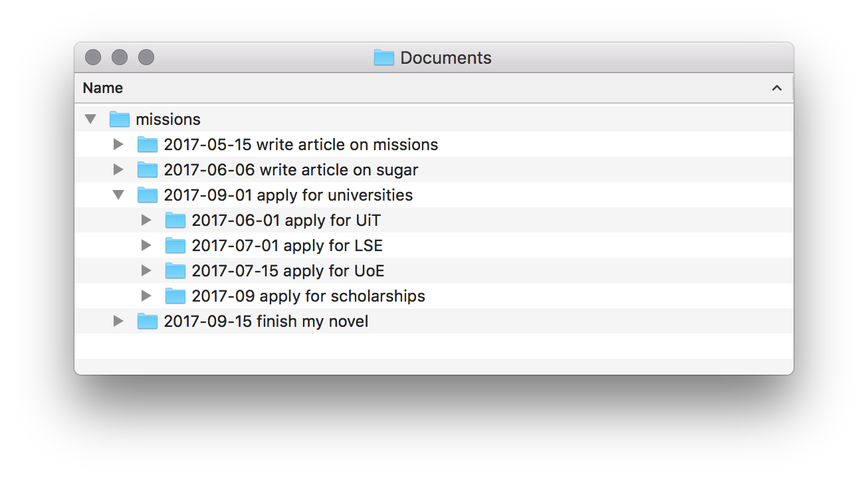
Task: Click folder icon for apply for scholarships
Action: [175, 296]
